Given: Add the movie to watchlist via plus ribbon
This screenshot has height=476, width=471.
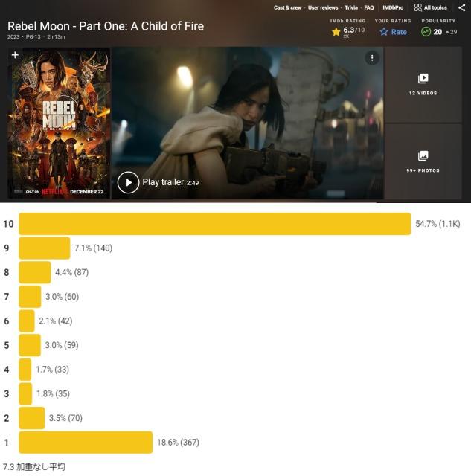Looking at the screenshot, I should pyautogui.click(x=15, y=55).
